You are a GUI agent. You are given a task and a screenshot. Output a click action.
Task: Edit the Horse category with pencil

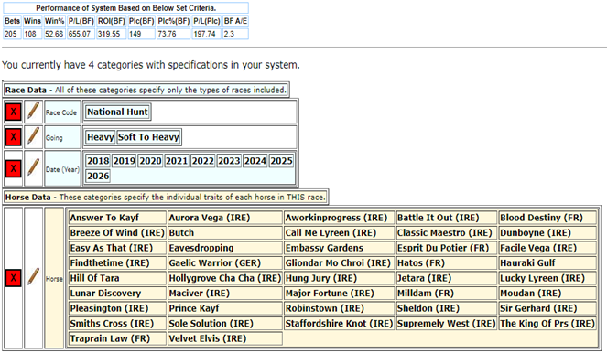point(33,277)
